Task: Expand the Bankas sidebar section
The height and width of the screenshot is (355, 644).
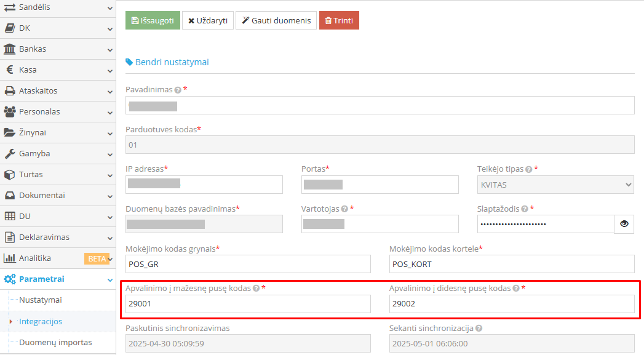Action: click(57, 49)
